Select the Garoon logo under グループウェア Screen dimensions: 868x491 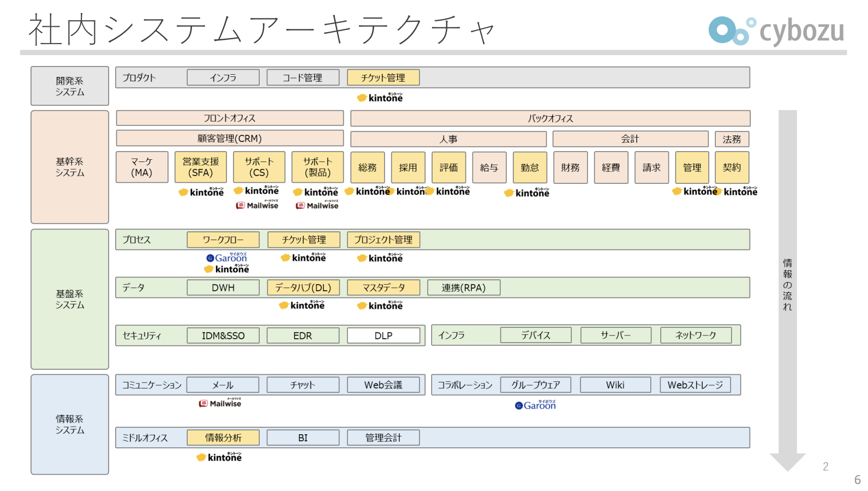[x=536, y=405]
